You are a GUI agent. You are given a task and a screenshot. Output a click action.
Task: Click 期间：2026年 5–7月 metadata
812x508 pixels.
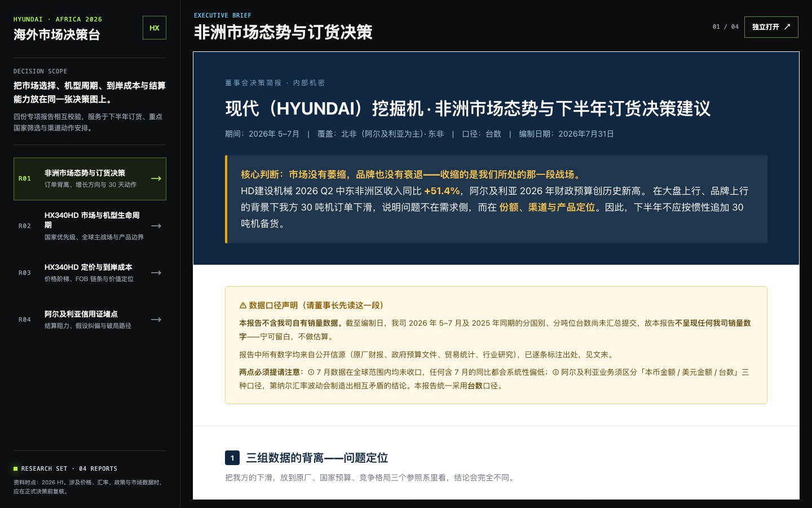[x=262, y=134]
